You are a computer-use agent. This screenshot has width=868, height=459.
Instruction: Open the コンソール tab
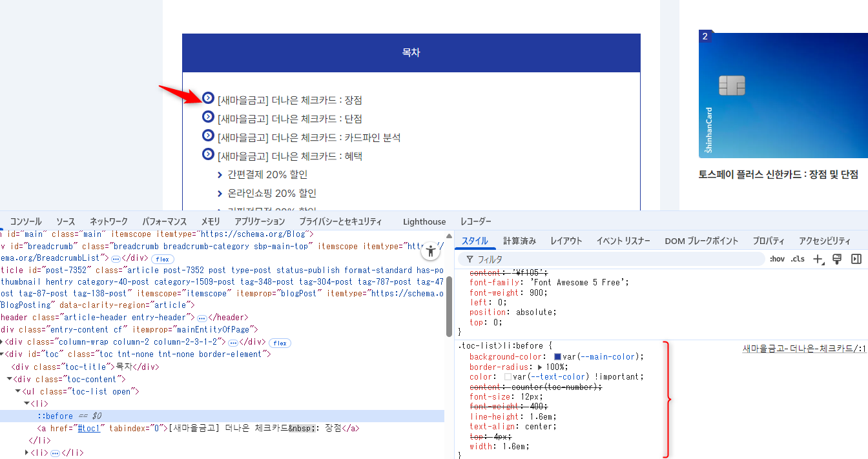pos(26,221)
